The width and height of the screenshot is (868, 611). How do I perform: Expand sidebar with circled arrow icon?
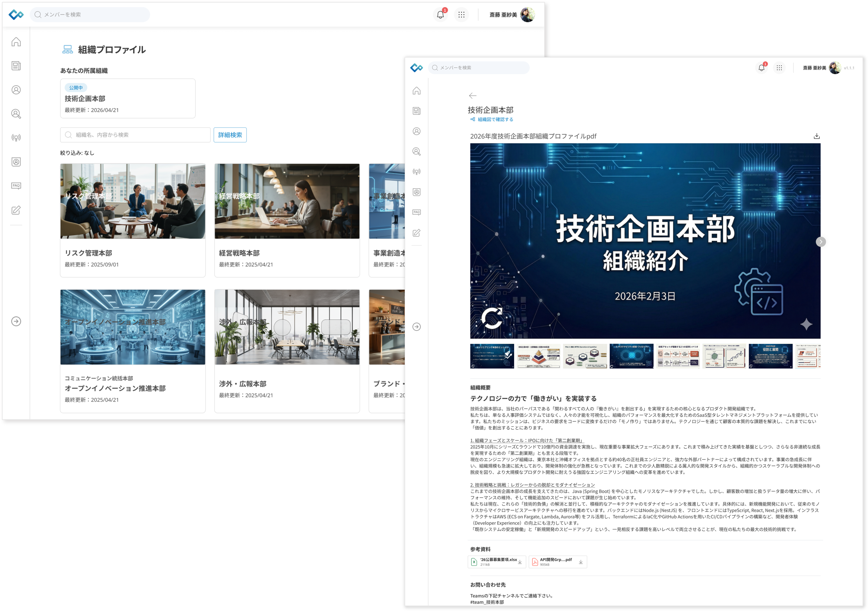(16, 321)
